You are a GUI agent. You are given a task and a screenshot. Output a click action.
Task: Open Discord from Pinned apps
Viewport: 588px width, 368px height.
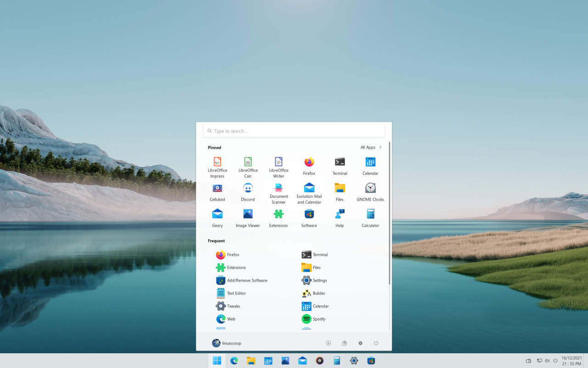click(248, 193)
